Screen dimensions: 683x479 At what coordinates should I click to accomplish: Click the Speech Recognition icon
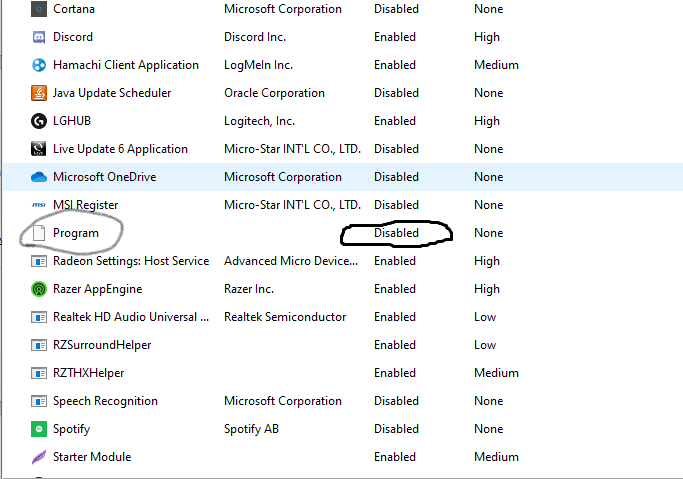39,401
